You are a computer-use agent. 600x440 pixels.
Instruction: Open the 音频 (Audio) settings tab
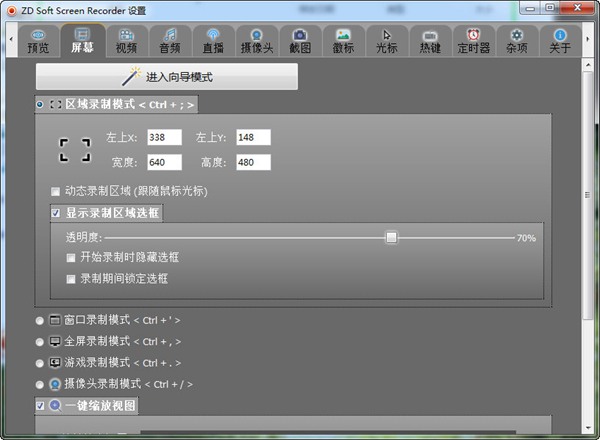click(x=169, y=40)
